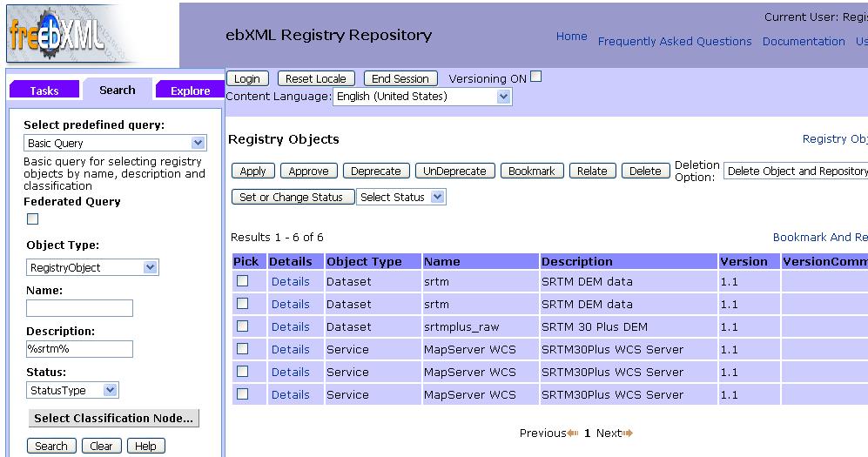
Task: Switch to the Tasks tab
Action: coord(44,91)
